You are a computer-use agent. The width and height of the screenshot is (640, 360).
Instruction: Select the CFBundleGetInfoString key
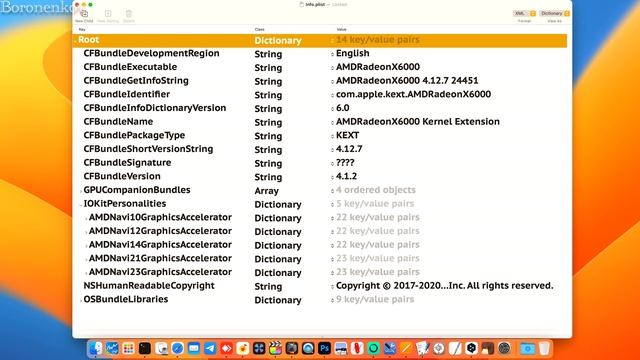click(136, 80)
